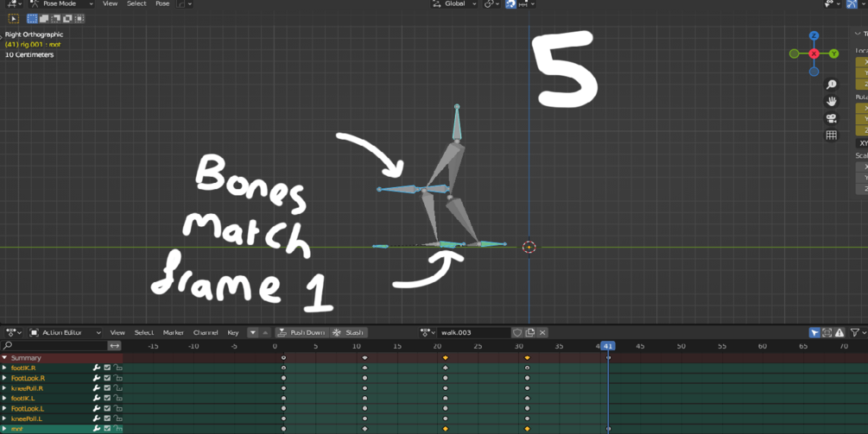Toggle Only Show Selected arrow filter

tap(814, 332)
